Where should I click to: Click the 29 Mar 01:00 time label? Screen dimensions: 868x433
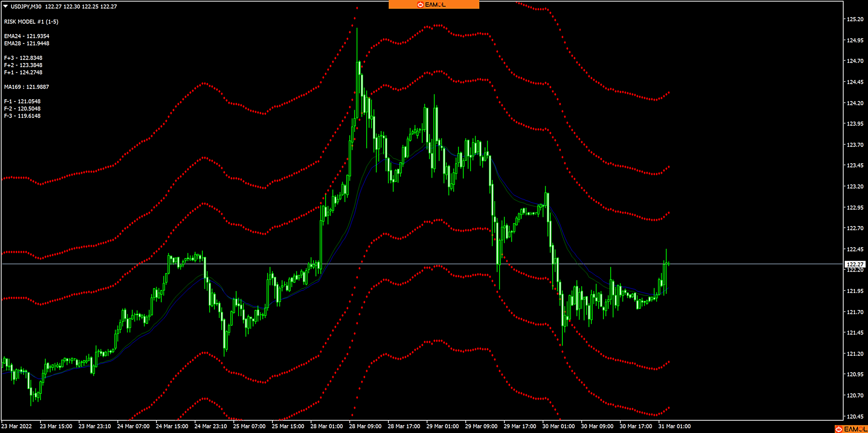(442, 426)
